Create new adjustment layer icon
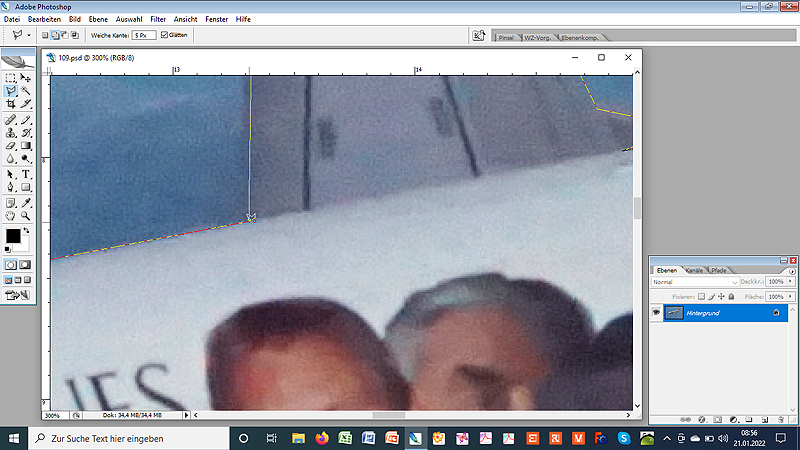 pyautogui.click(x=733, y=420)
